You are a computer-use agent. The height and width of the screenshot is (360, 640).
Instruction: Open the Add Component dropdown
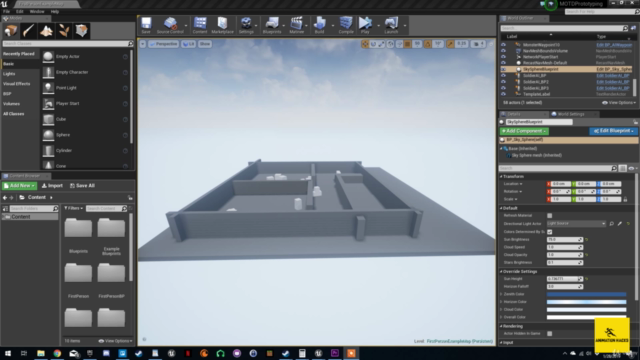click(x=524, y=131)
